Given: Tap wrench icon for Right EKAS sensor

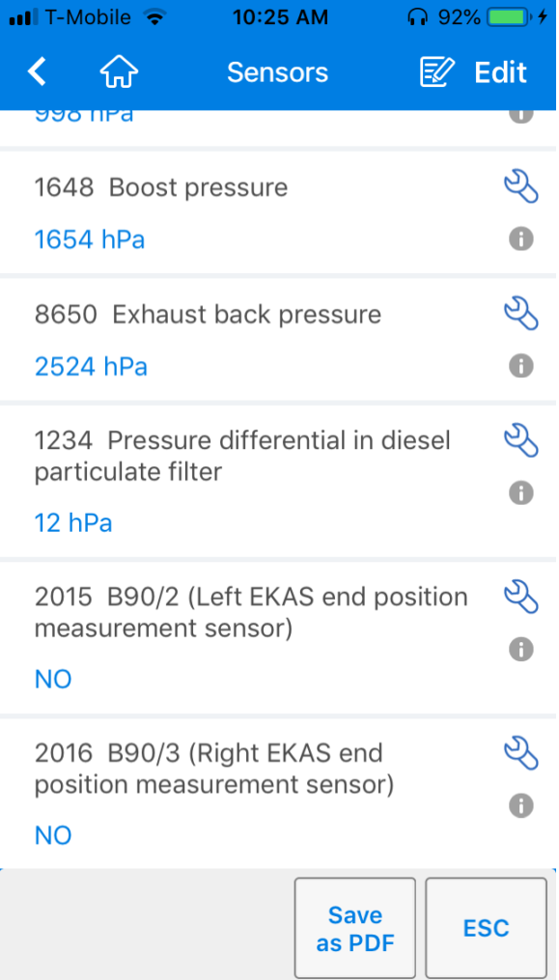Looking at the screenshot, I should click(x=520, y=754).
